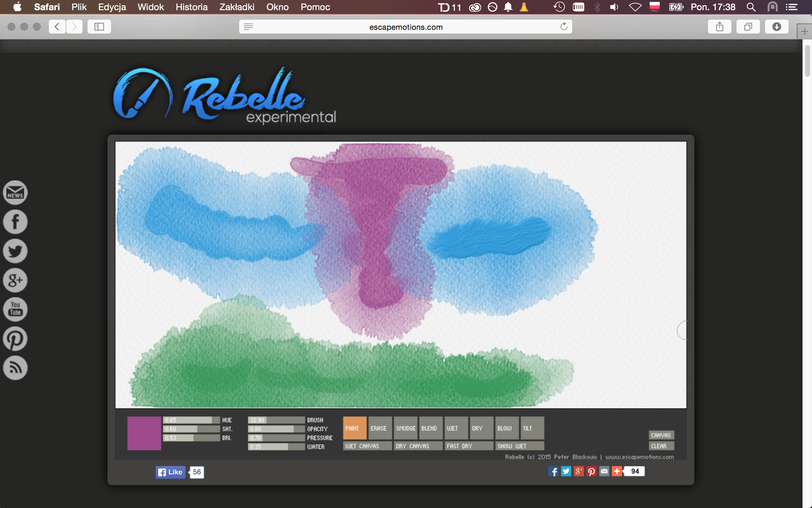This screenshot has width=812, height=508.
Task: Click the Facebook icon in left sidebar
Action: (15, 222)
